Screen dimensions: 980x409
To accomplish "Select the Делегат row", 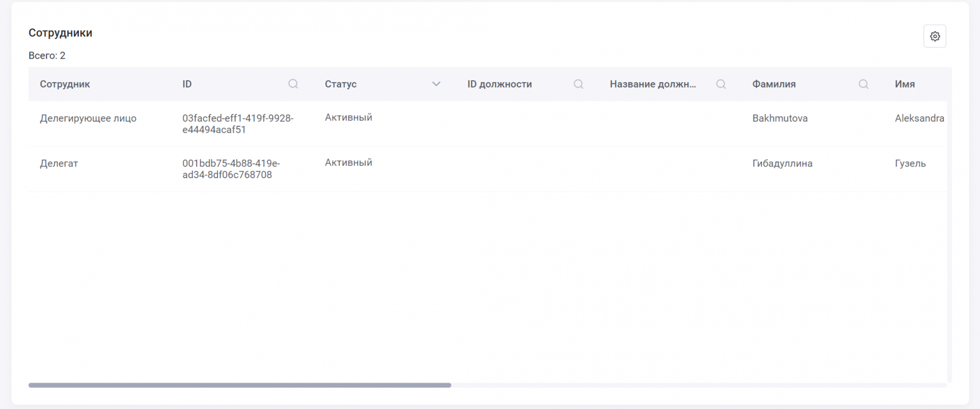I will pyautogui.click(x=59, y=163).
